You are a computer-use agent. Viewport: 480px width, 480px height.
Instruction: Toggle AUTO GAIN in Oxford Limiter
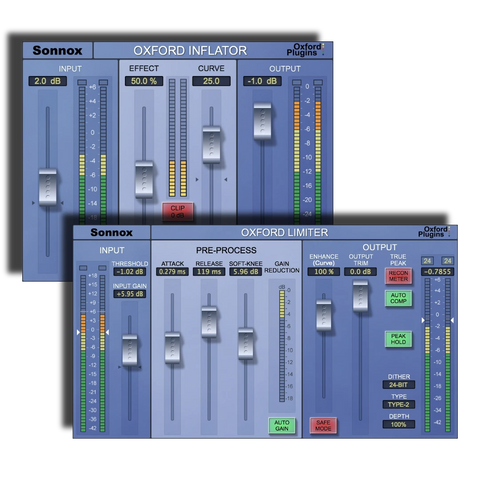coord(282,425)
